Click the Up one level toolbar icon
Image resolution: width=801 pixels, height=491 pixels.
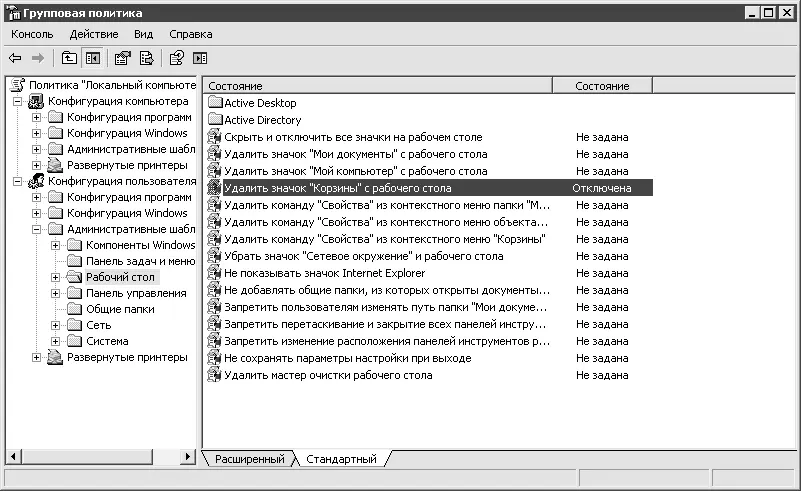69,58
